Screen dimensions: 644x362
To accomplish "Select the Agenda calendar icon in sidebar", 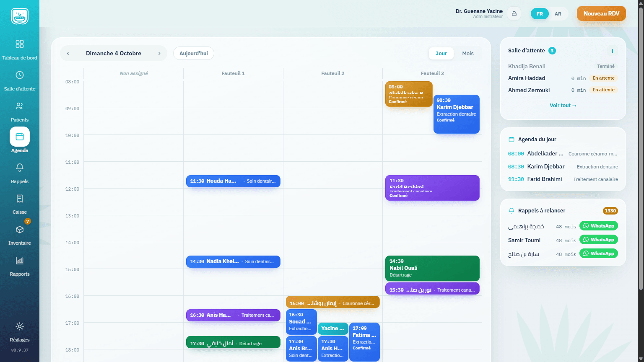I will (20, 137).
